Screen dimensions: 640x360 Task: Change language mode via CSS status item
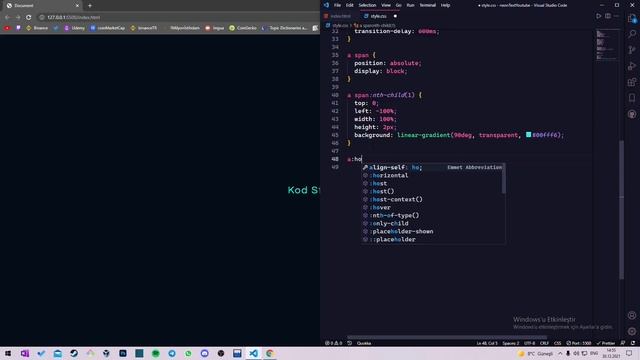[x=558, y=343]
